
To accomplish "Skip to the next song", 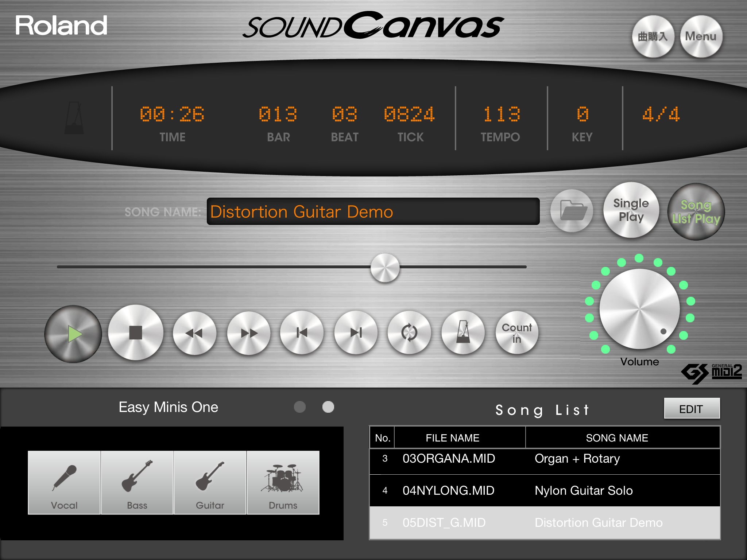I will pos(356,332).
